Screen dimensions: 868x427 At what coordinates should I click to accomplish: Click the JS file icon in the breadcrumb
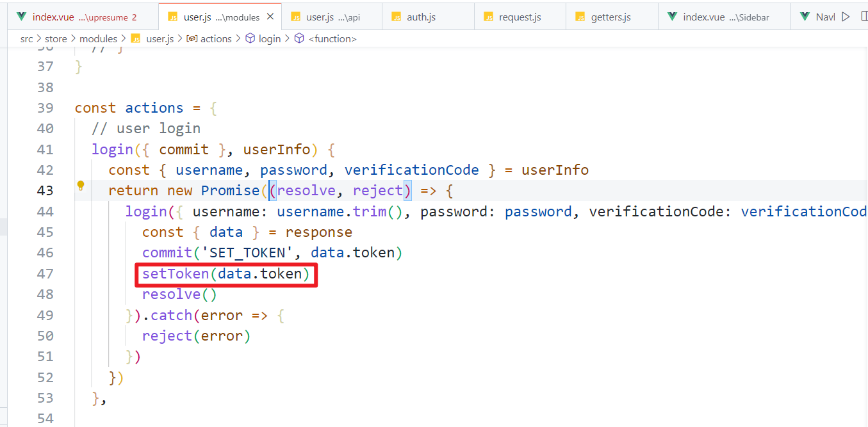(x=136, y=39)
